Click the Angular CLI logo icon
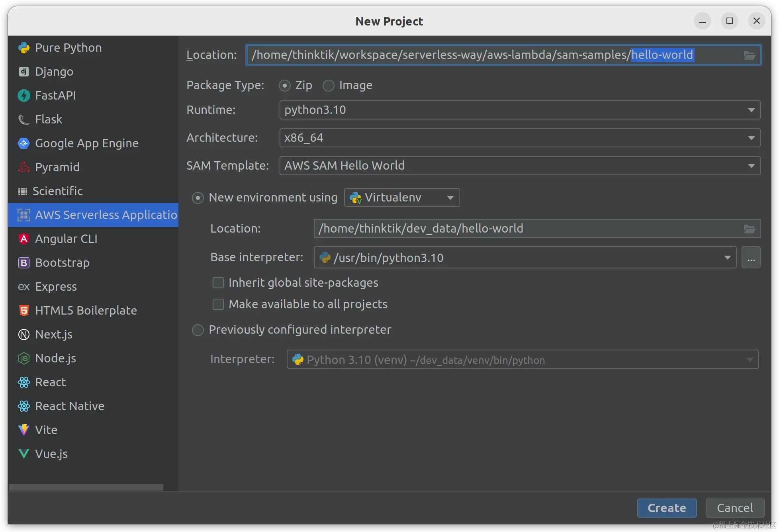This screenshot has height=532, width=779. pos(24,239)
